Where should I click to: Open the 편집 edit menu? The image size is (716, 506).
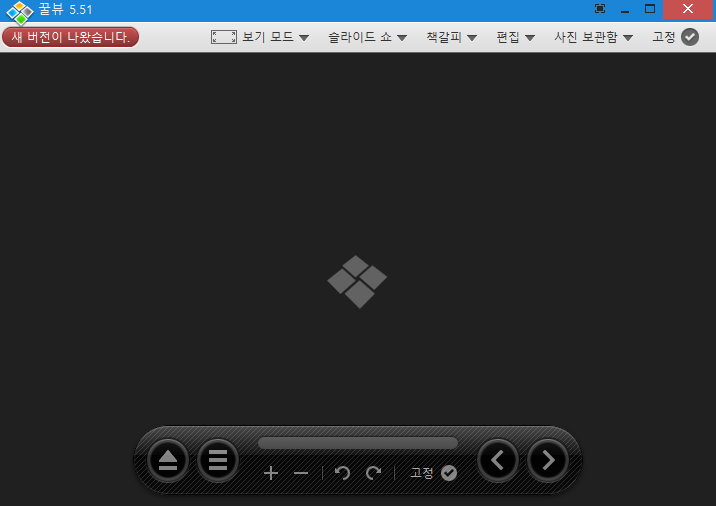[x=516, y=37]
